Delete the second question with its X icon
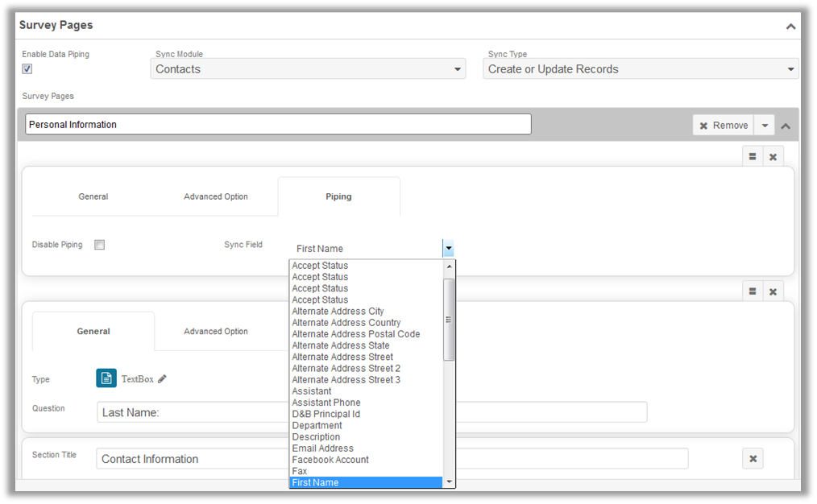This screenshot has width=817, height=504. pos(773,291)
